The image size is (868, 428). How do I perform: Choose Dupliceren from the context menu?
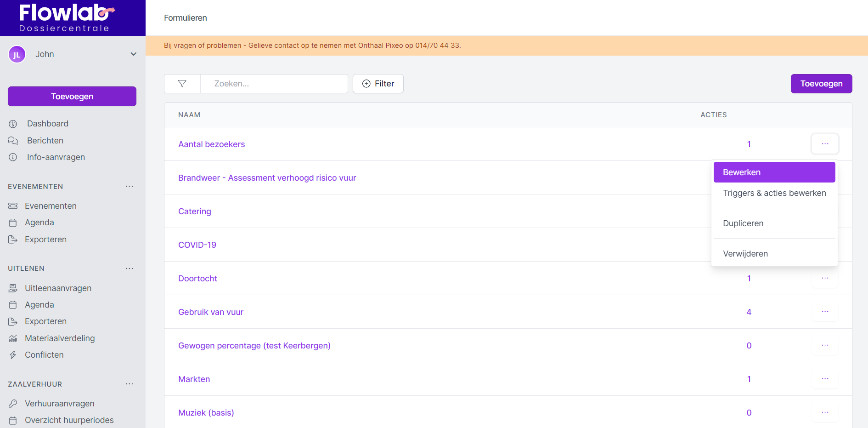click(743, 223)
